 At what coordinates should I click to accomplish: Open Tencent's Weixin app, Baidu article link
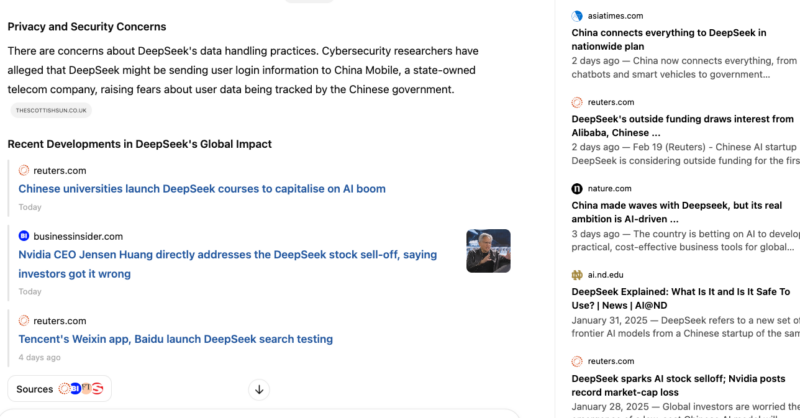176,339
